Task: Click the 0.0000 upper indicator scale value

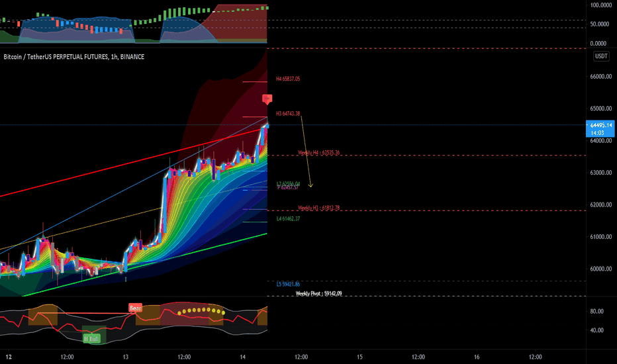Action: coord(598,43)
